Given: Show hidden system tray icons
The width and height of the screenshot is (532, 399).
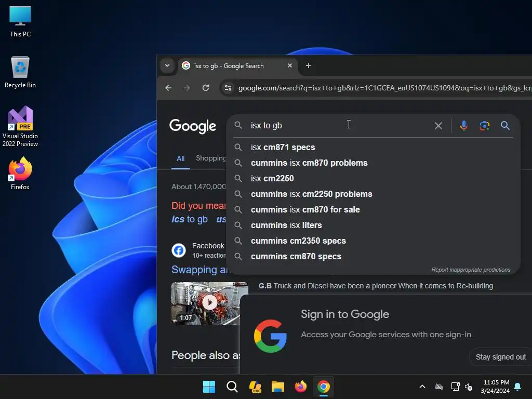Looking at the screenshot, I should pos(422,387).
